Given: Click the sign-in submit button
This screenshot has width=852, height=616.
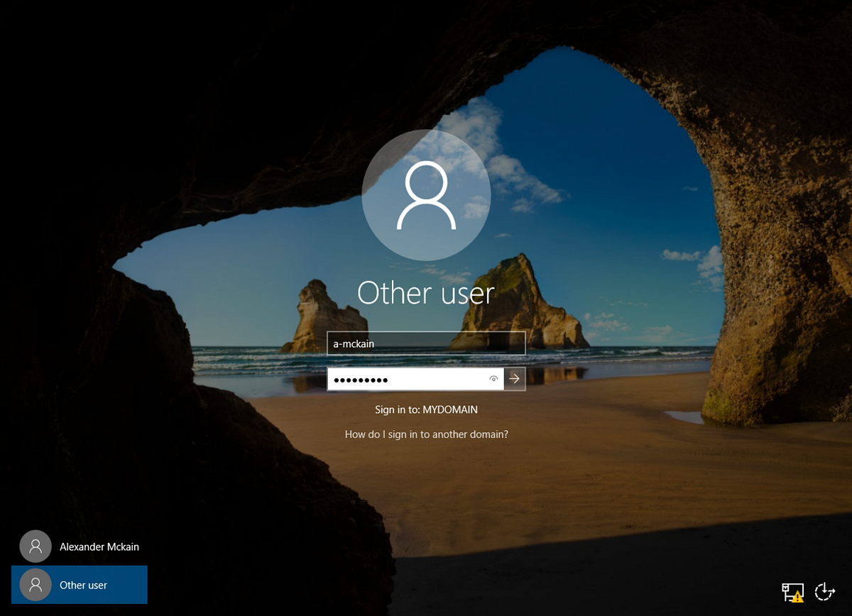Looking at the screenshot, I should (x=514, y=379).
